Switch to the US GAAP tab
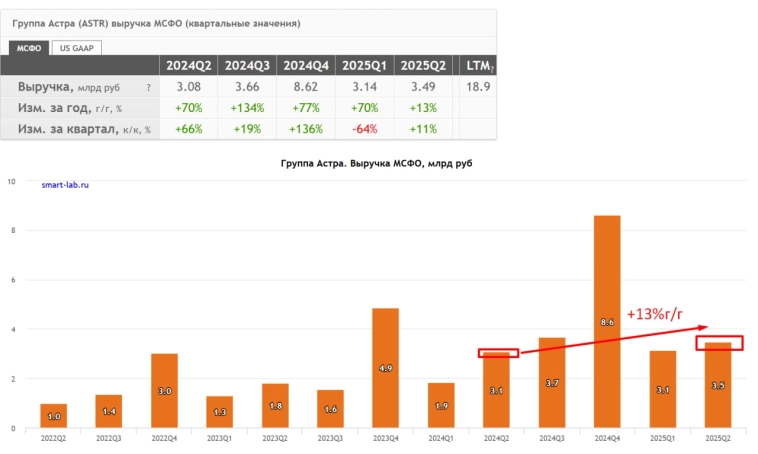The width and height of the screenshot is (758, 454). (x=76, y=48)
